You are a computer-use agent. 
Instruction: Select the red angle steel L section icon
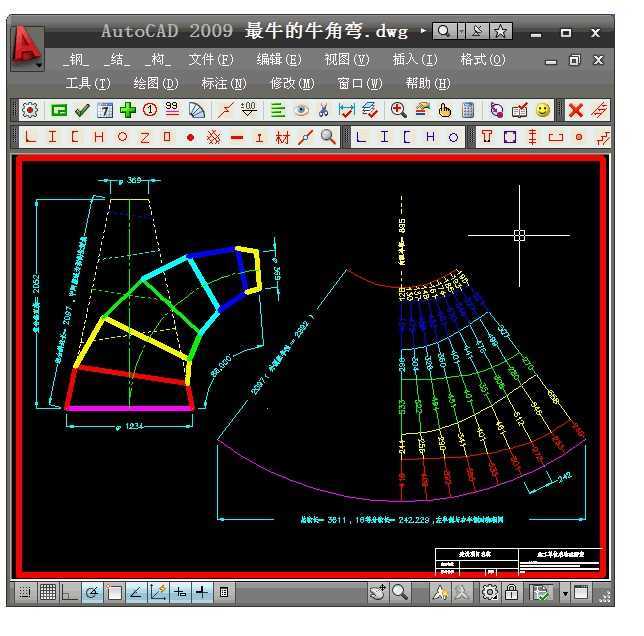pyautogui.click(x=30, y=136)
